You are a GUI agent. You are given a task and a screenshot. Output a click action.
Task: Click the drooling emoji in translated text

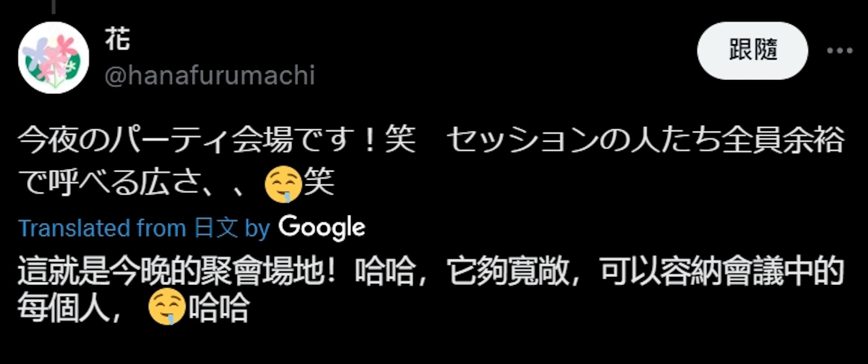(167, 308)
